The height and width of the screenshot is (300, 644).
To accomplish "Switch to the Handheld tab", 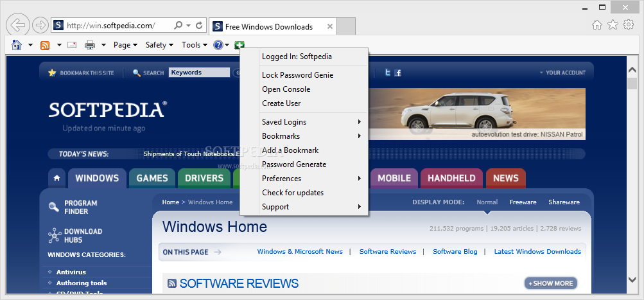I will tap(452, 178).
